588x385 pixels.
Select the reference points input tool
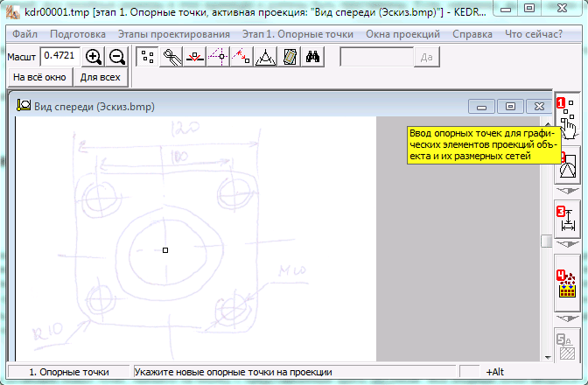coord(148,57)
